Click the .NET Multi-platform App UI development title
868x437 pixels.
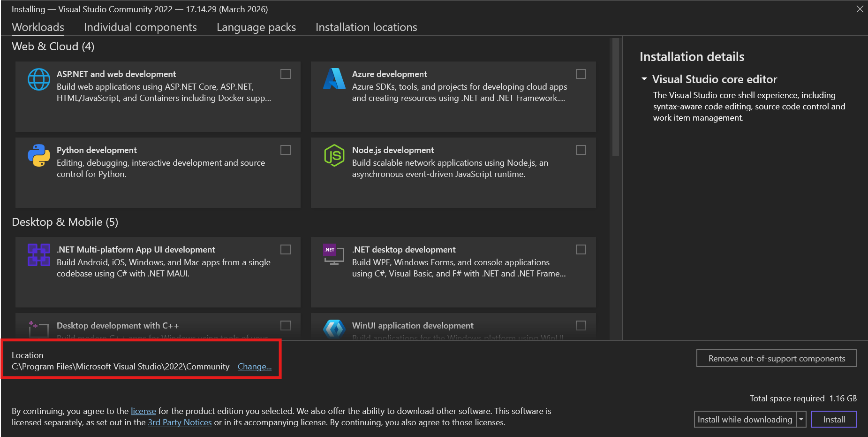tap(136, 250)
